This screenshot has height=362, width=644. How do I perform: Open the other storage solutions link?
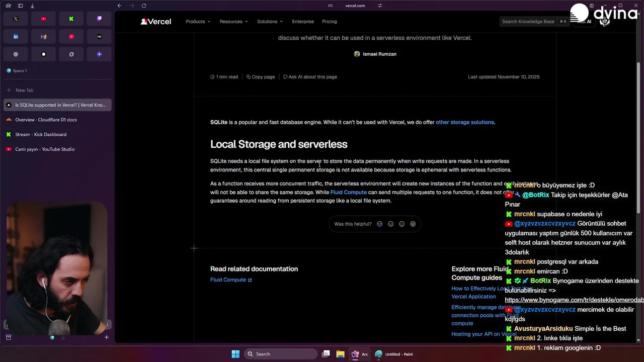464,122
